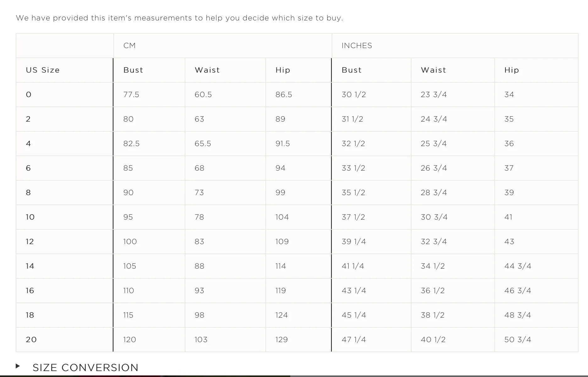Click the 104 hip cell
This screenshot has height=377, width=588.
coord(282,217)
